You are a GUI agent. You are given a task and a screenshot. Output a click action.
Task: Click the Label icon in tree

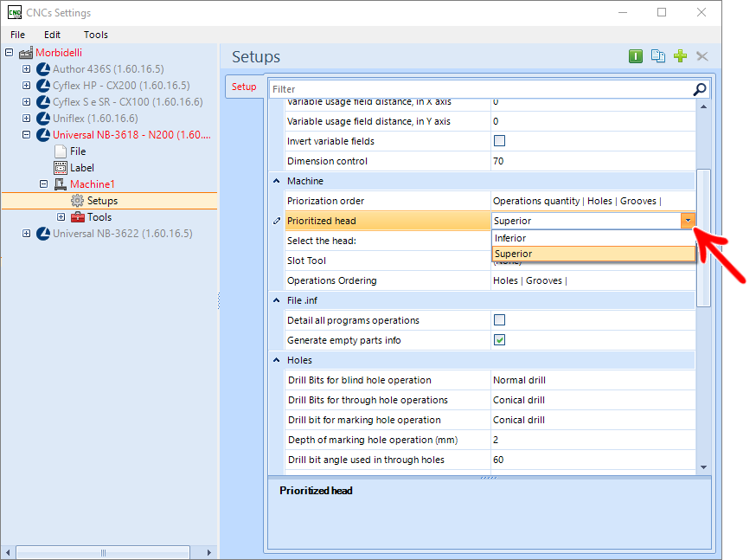[x=61, y=168]
